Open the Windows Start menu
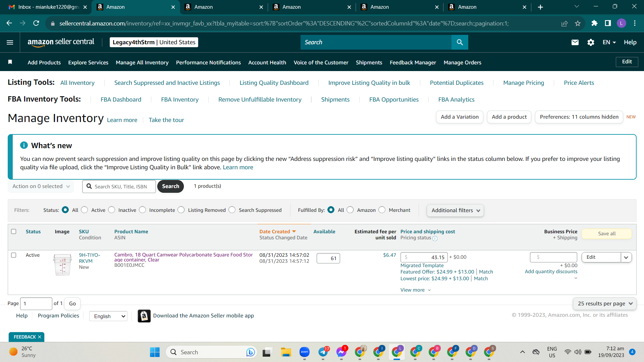This screenshot has width=644, height=362. pos(155,352)
